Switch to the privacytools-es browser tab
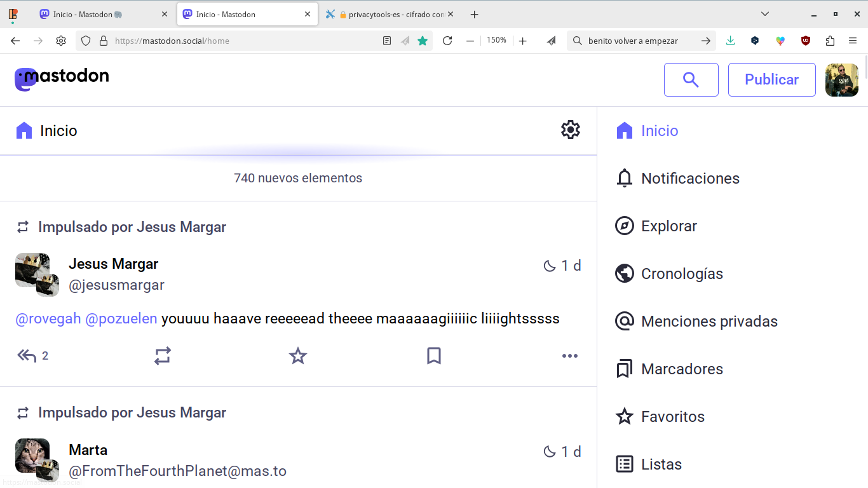Screen dimensions: 868x488 pyautogui.click(x=390, y=14)
